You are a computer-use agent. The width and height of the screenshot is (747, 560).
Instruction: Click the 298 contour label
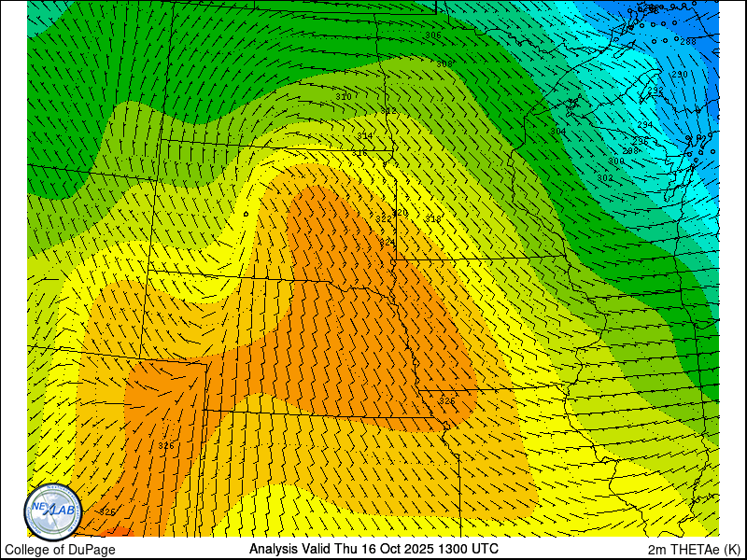630,151
